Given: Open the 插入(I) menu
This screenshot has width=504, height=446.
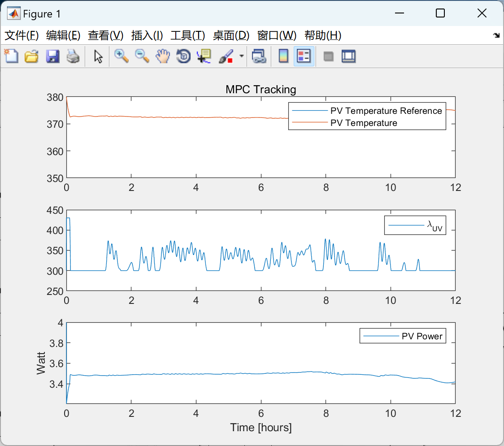Looking at the screenshot, I should click(147, 35).
